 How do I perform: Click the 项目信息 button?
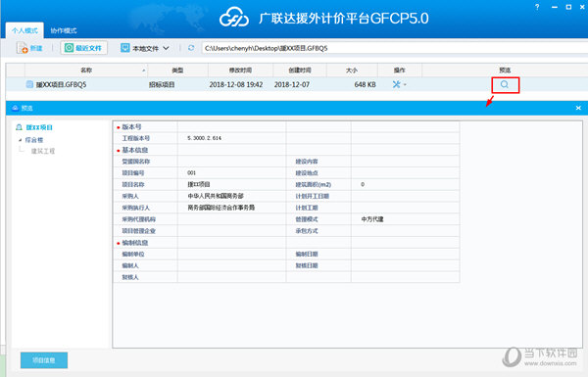click(44, 360)
